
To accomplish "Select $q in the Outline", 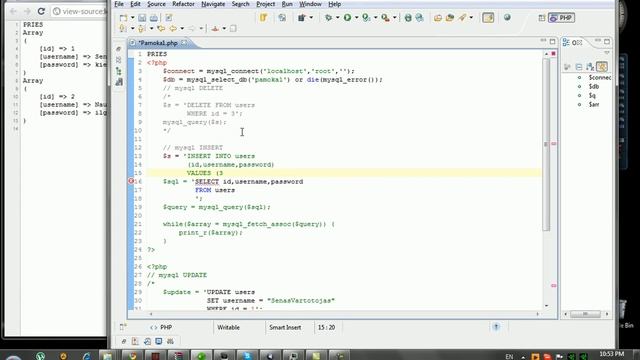I will click(x=592, y=96).
